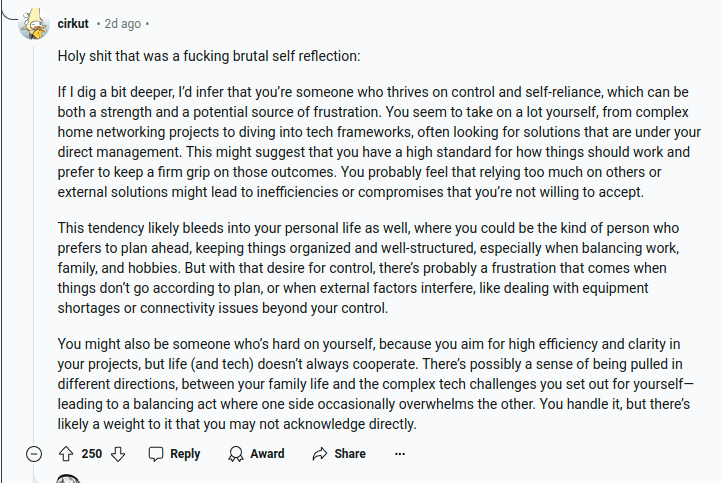Open the cirkut username profile link
Screen dimensions: 721x483
(x=73, y=24)
